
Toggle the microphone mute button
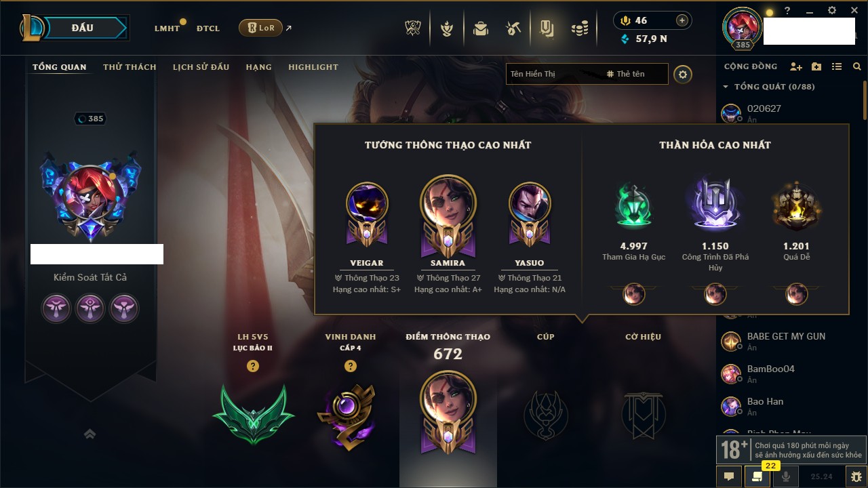tap(787, 476)
